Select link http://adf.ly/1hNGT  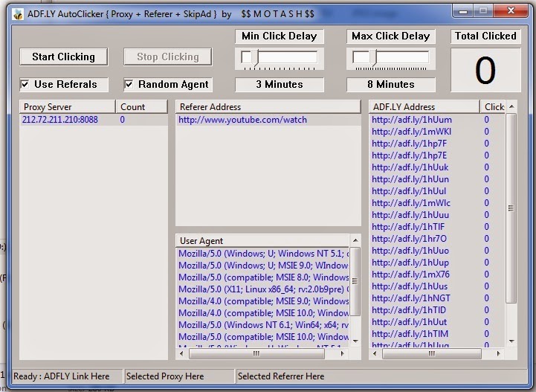(x=411, y=298)
